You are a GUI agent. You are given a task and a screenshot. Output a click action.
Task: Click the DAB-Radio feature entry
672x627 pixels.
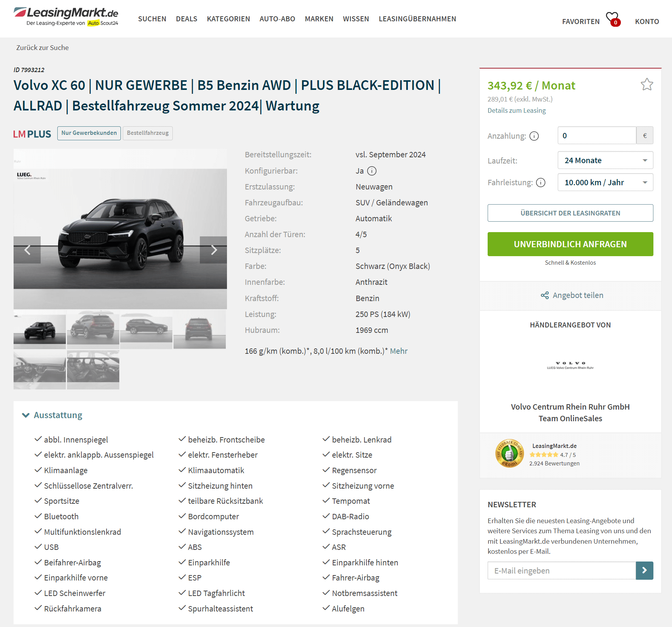click(350, 517)
